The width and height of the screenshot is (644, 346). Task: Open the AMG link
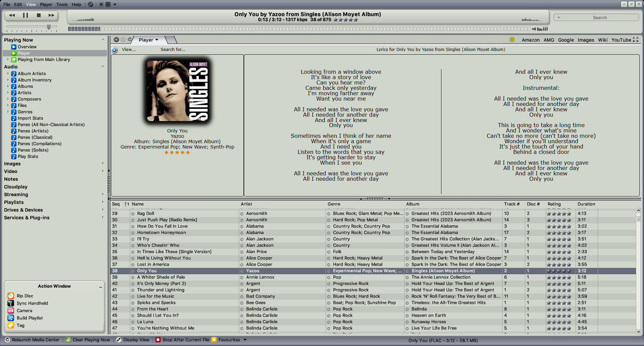(x=549, y=40)
